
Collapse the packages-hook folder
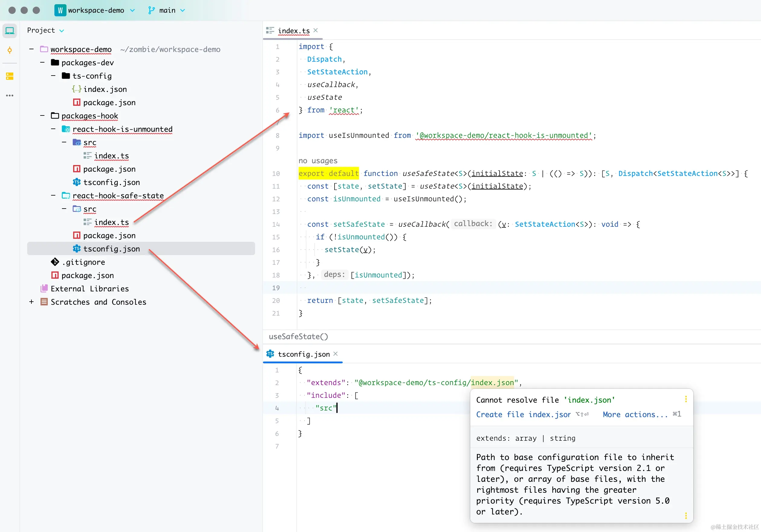click(x=42, y=116)
